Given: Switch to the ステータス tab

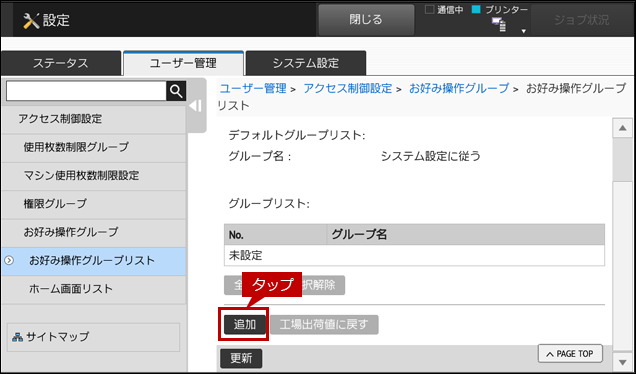Looking at the screenshot, I should pos(61,63).
